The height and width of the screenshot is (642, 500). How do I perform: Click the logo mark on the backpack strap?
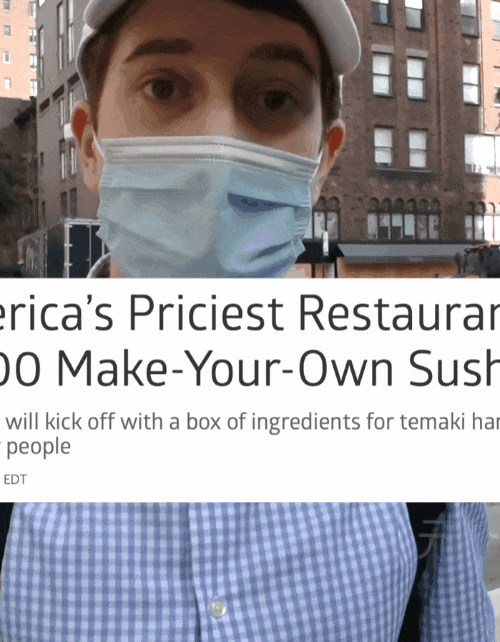tap(429, 538)
